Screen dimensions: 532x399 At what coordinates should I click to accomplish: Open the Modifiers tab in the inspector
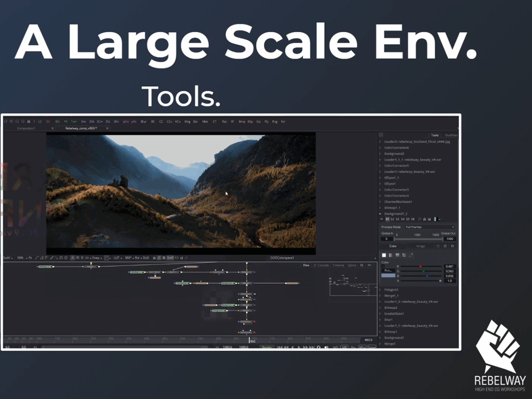coord(451,135)
